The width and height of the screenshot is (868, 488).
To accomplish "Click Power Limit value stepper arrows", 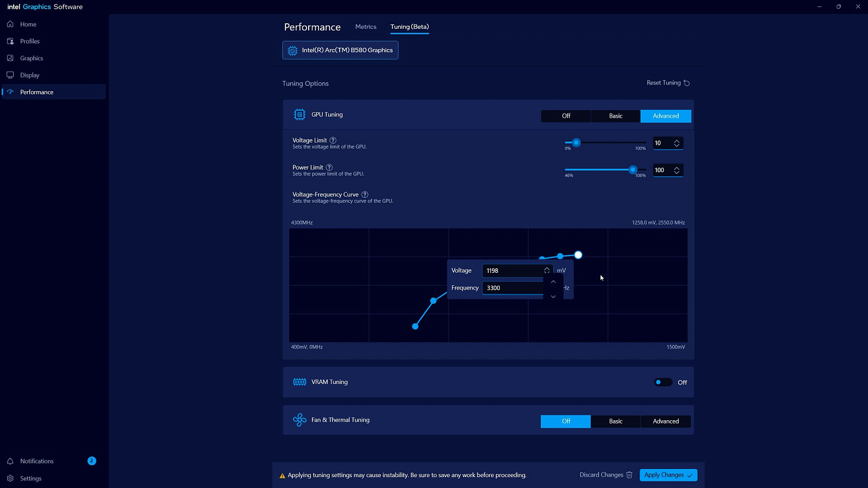I will [x=676, y=170].
